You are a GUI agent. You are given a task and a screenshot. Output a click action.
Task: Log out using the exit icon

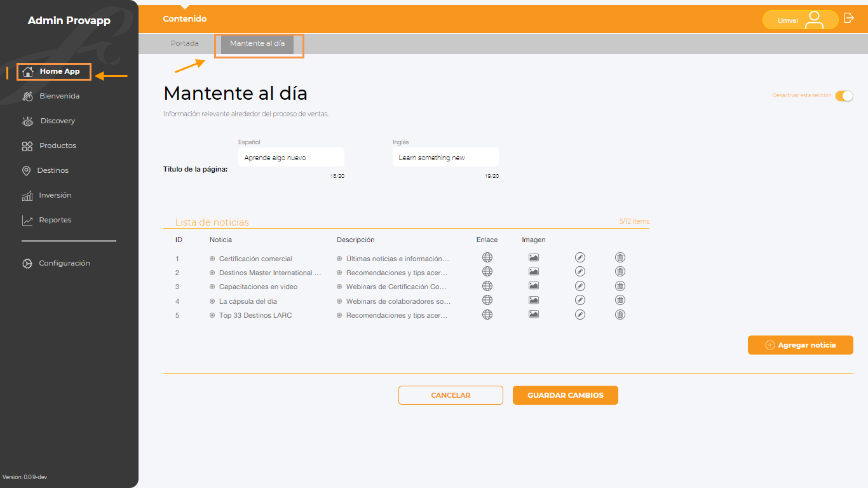[849, 18]
